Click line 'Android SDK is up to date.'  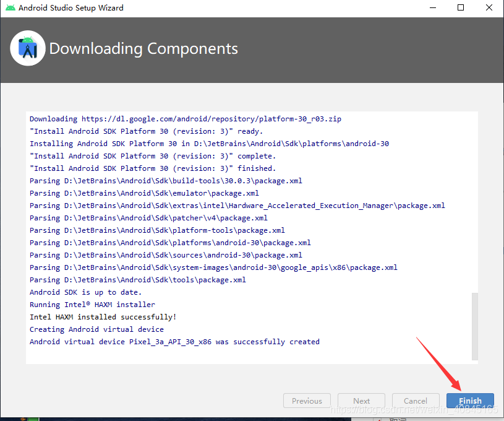pos(85,292)
